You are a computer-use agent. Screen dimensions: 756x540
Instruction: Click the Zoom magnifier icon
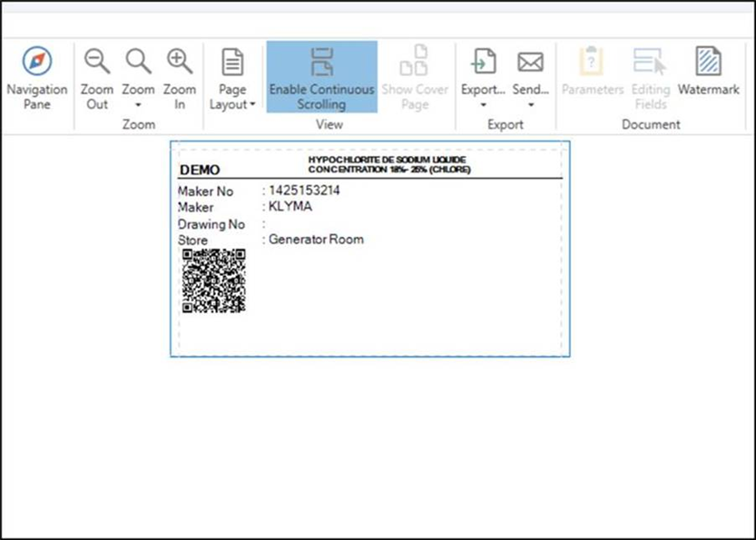click(138, 61)
